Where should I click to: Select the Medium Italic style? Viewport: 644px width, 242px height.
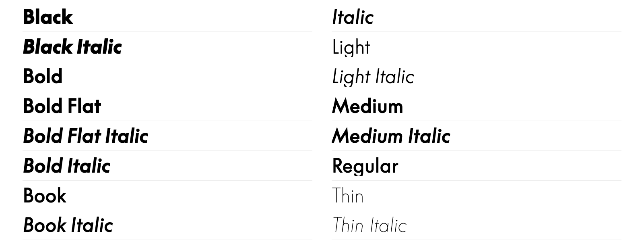(x=391, y=136)
